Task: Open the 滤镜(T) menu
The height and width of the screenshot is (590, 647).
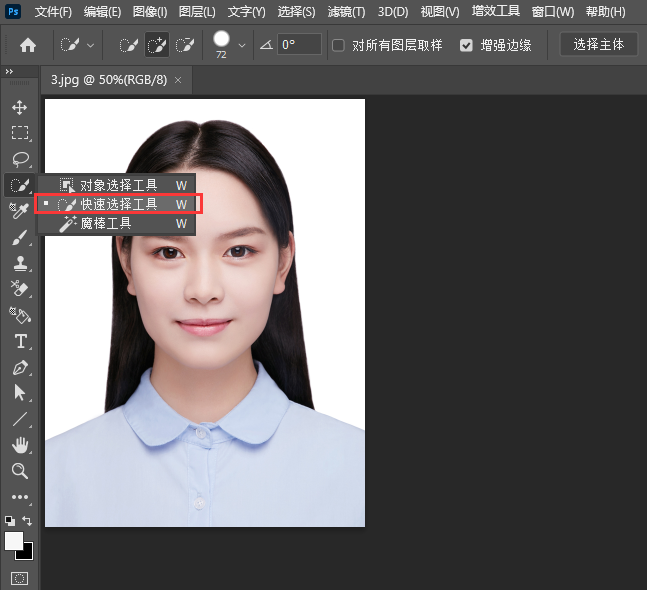Action: point(346,12)
